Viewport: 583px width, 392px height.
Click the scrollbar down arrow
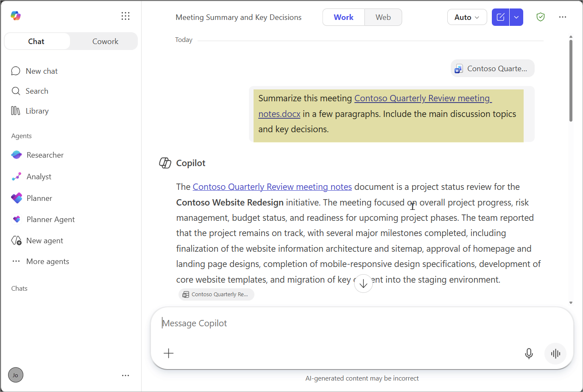tap(571, 303)
